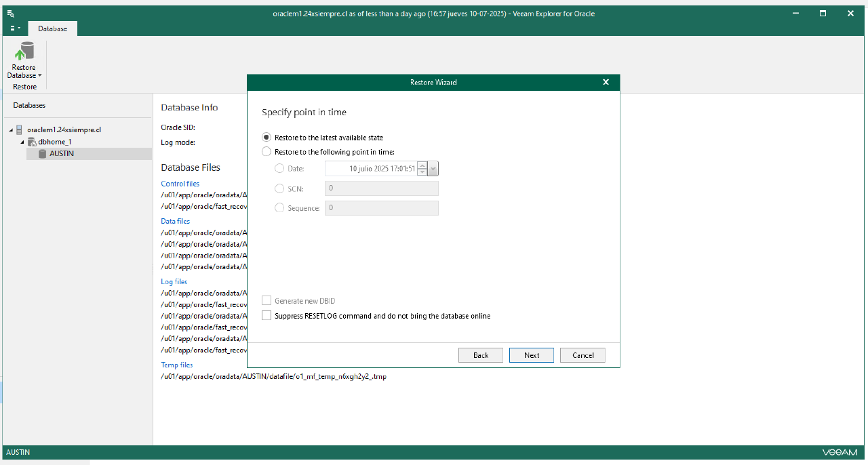Increase the time with the up spinner arrow
Image resolution: width=868 pixels, height=465 pixels.
point(422,165)
